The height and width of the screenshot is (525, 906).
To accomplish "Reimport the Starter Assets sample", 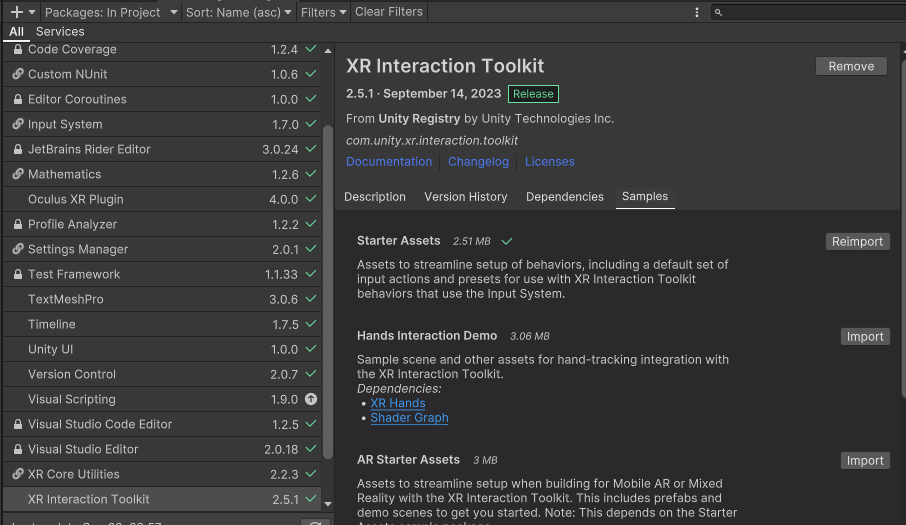I will [857, 241].
